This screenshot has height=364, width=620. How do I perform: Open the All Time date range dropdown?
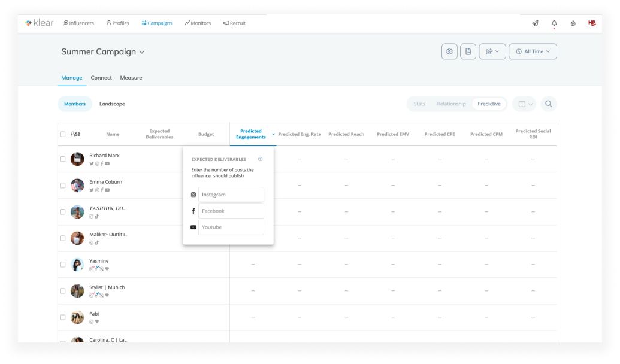tap(533, 51)
